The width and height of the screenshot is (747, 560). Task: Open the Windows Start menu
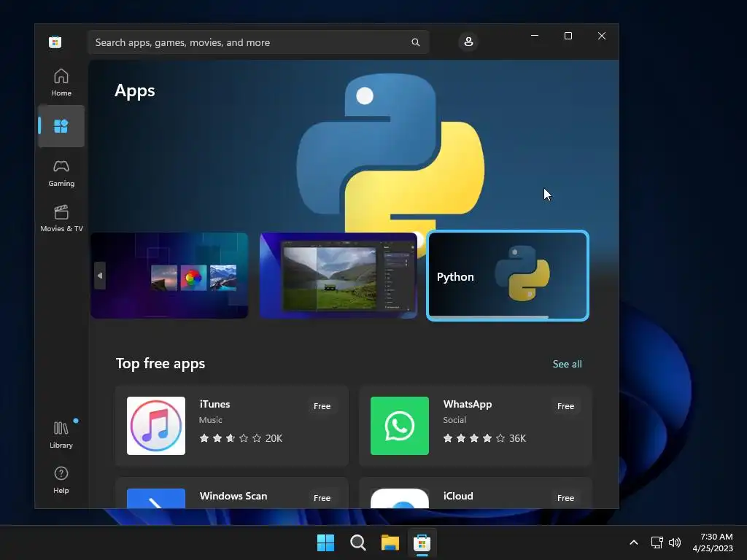(326, 542)
